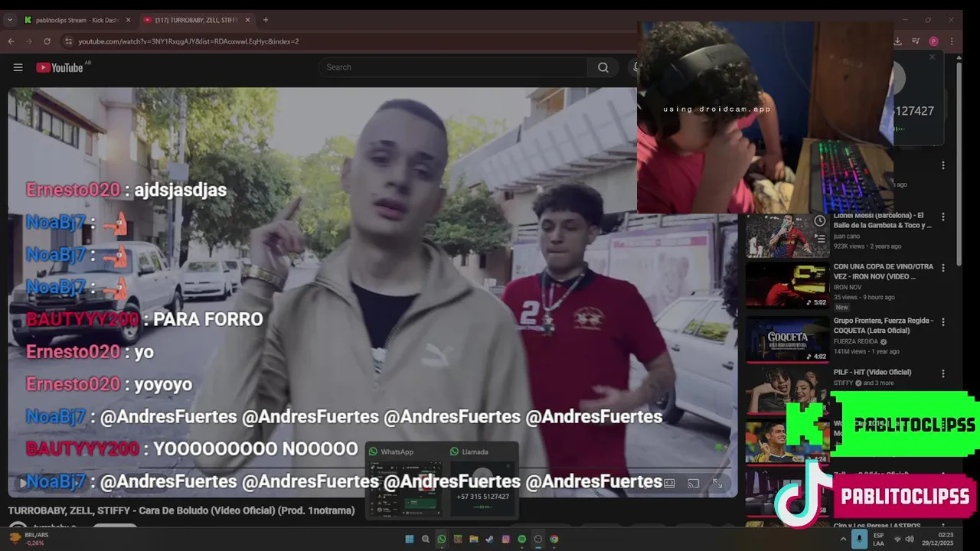Screen dimensions: 980x551
Task: Open options menu for CON UNA COPA video
Action: click(943, 268)
